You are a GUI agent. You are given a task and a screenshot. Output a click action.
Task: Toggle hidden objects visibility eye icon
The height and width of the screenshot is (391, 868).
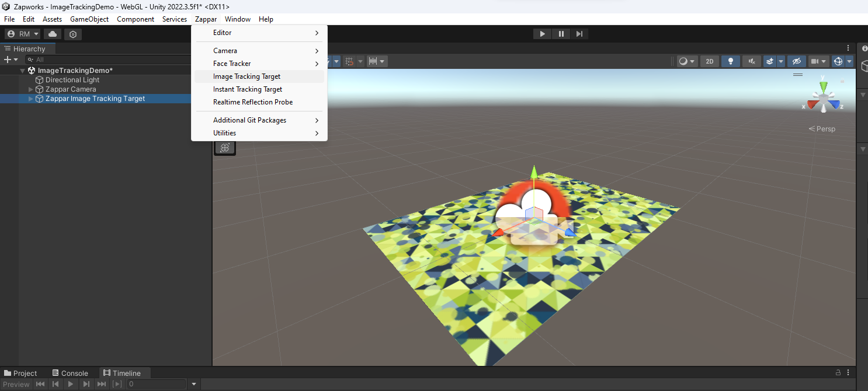pos(796,61)
